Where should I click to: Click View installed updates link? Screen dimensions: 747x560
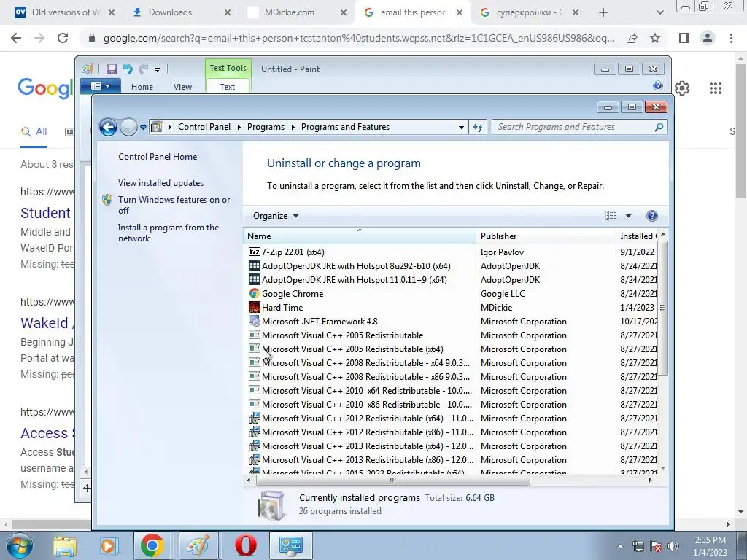click(x=160, y=183)
